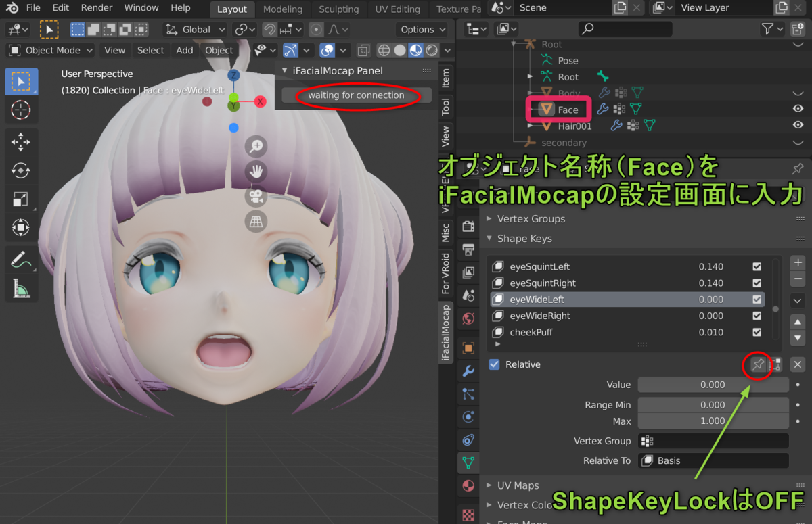Toggle camera view icon in viewport
This screenshot has width=812, height=524.
pos(256,197)
